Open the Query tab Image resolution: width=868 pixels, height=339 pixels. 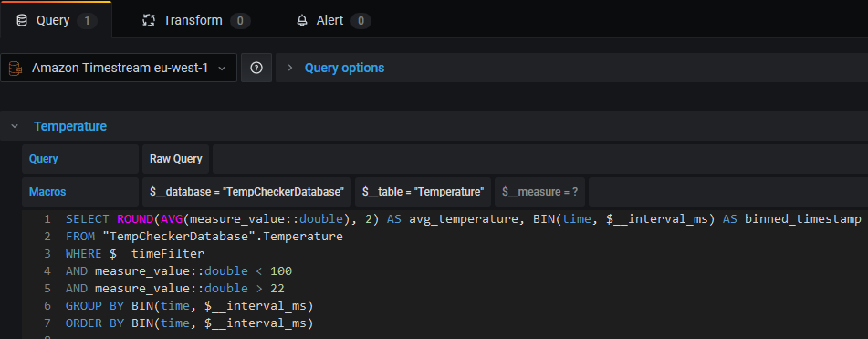[56, 20]
